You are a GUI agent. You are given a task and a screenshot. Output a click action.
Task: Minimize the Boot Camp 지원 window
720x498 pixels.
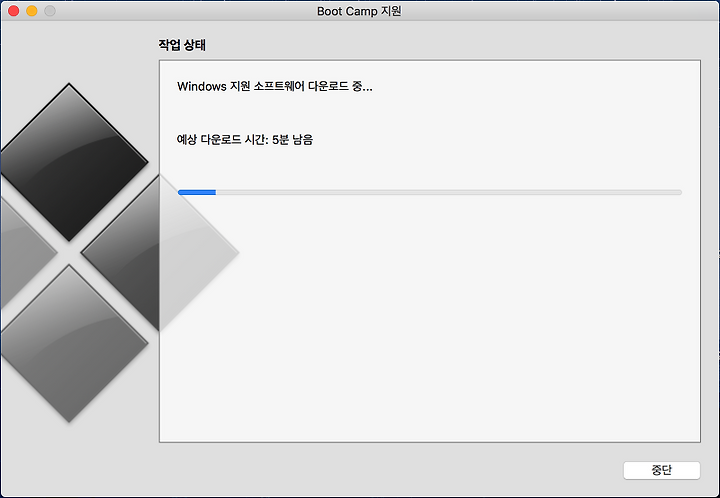click(32, 11)
